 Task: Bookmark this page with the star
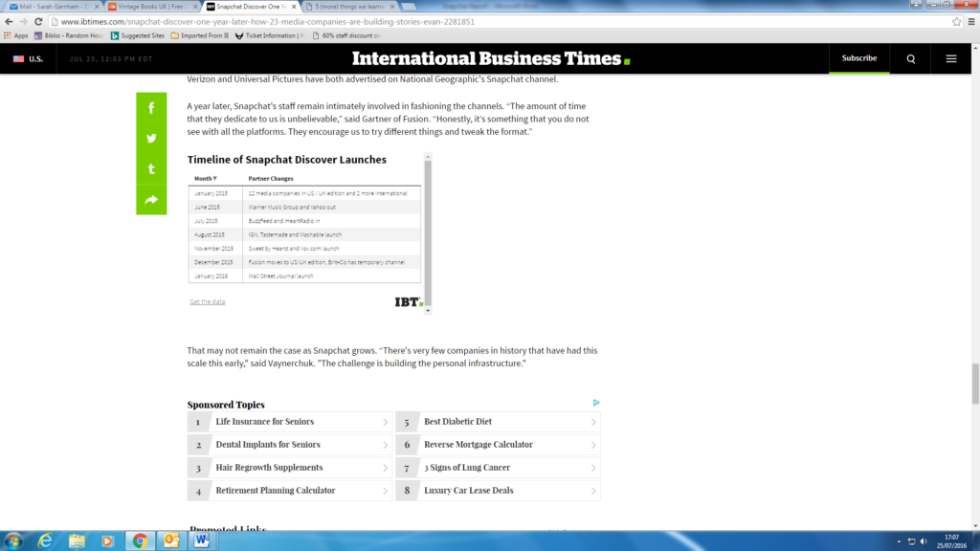point(957,21)
